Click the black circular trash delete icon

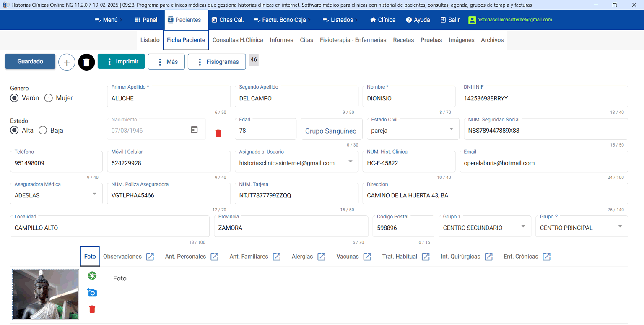[86, 62]
